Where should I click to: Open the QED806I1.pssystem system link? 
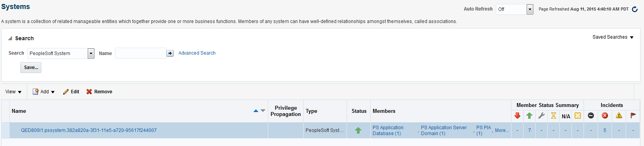point(89,130)
